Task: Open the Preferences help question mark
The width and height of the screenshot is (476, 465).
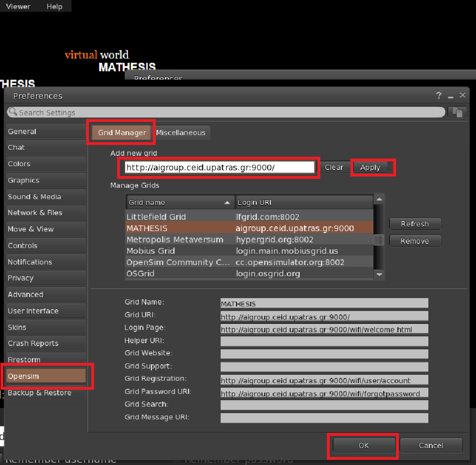Action: click(x=438, y=96)
